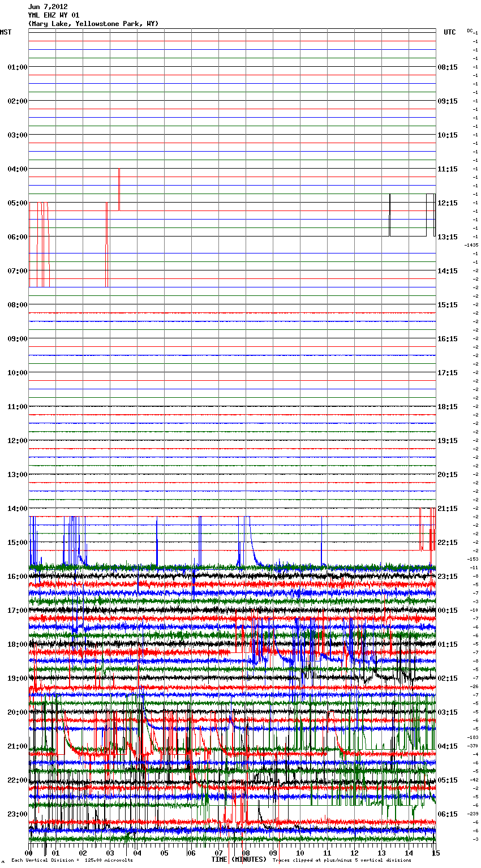Image resolution: width=481 pixels, height=868 pixels.
Task: Click the MST hour label '13:00'
Action: click(18, 475)
